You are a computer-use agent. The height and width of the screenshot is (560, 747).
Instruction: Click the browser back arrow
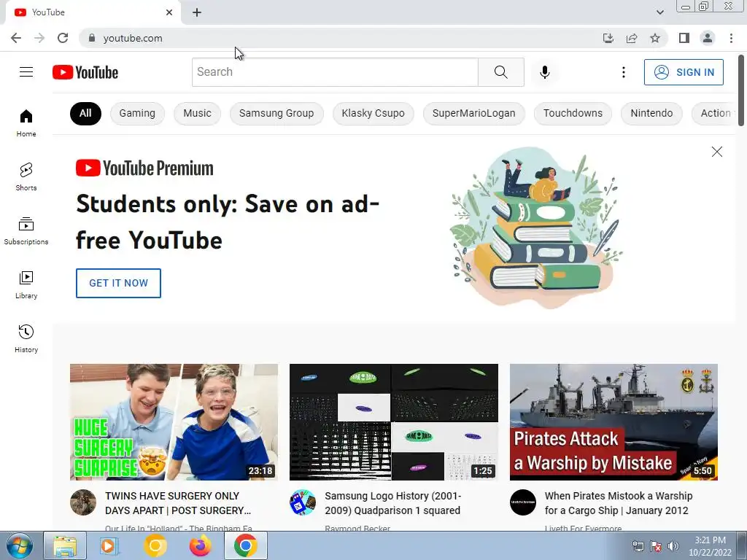pos(16,38)
